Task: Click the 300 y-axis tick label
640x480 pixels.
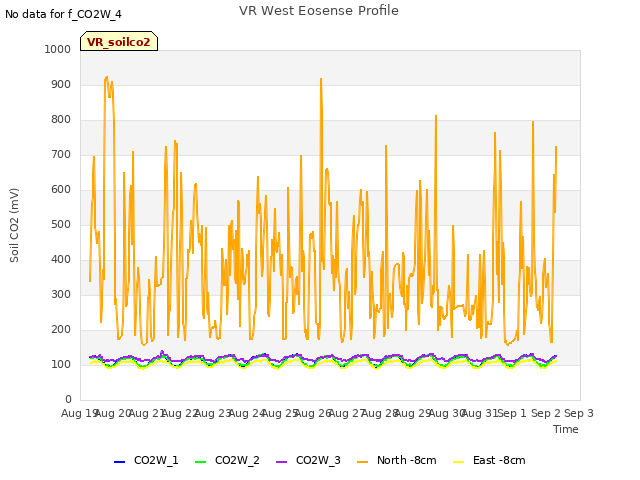Action: [x=61, y=295]
